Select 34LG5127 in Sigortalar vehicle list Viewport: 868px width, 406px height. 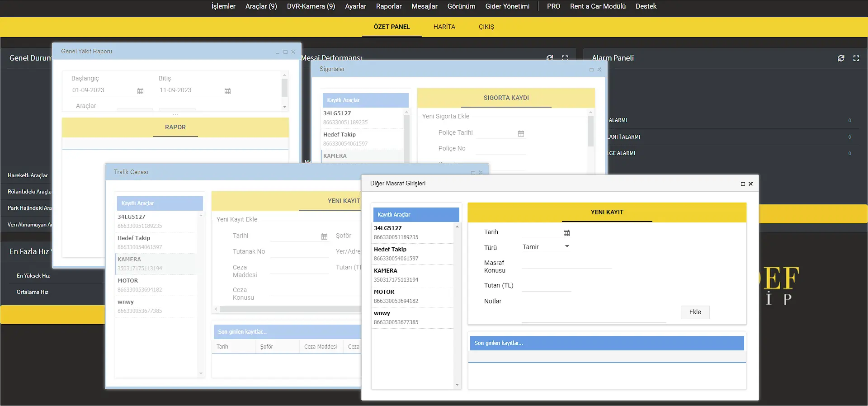click(x=362, y=118)
